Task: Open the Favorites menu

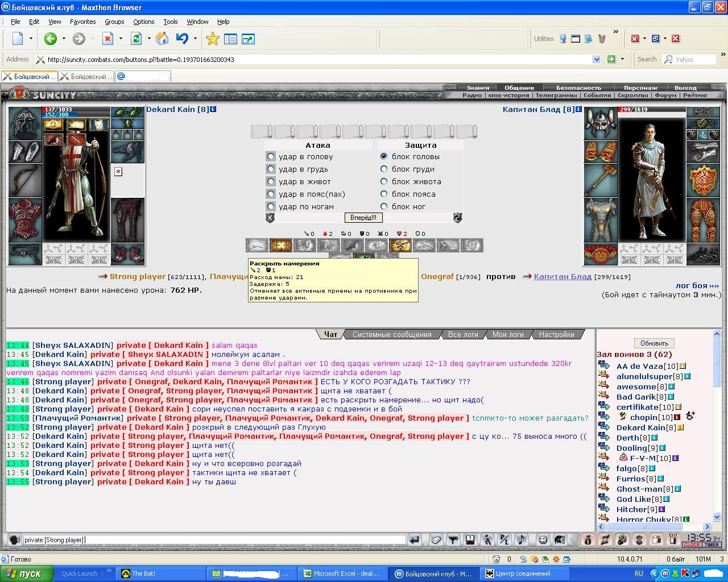Action: pos(82,22)
